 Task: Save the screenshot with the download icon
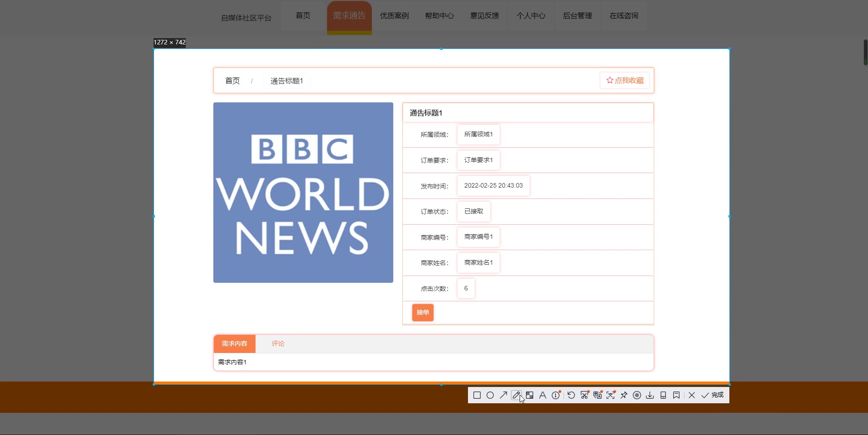[x=650, y=395]
